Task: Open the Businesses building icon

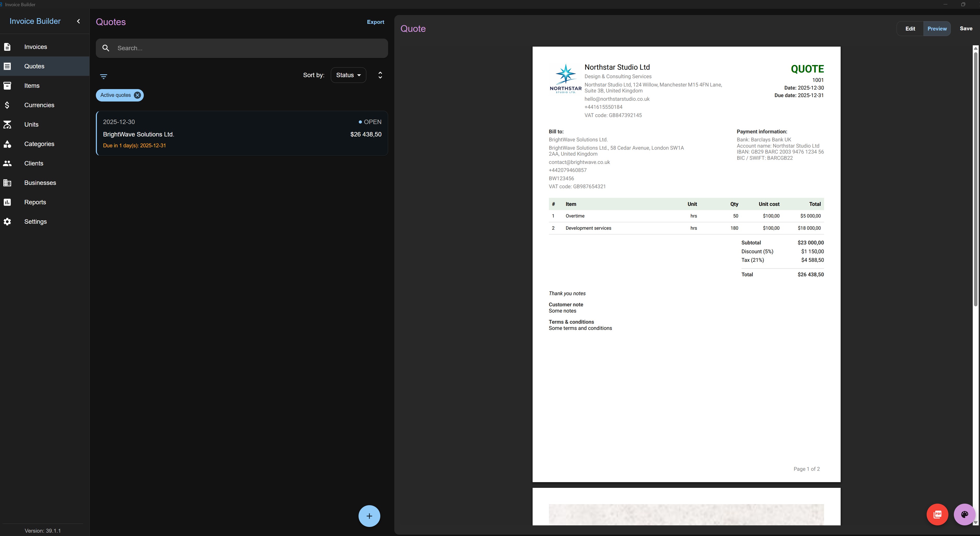Action: tap(7, 183)
